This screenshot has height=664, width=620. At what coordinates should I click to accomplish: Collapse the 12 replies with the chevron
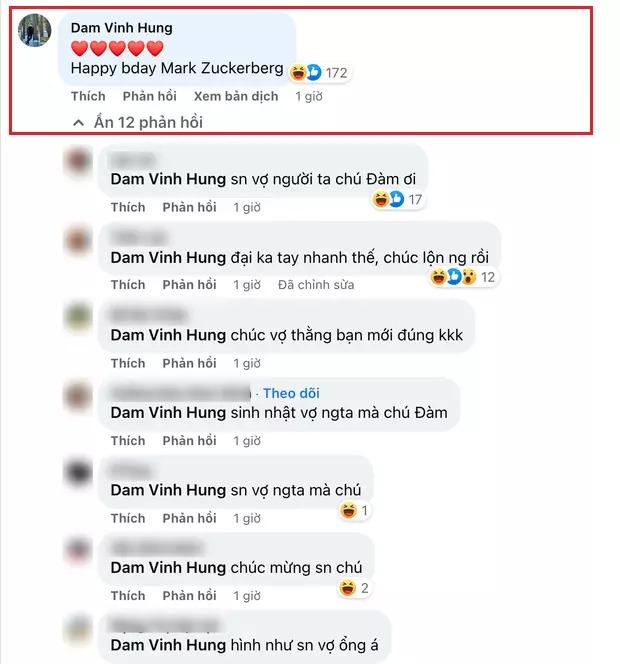point(78,123)
